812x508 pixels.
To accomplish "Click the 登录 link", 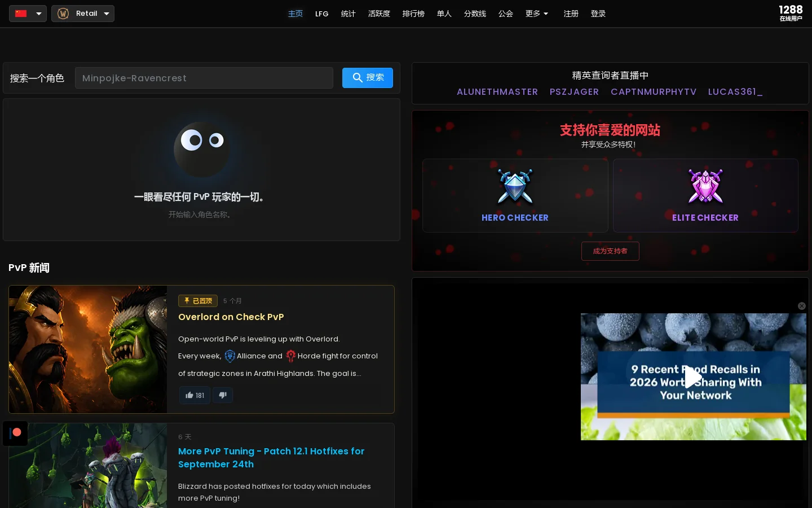I will (x=598, y=14).
